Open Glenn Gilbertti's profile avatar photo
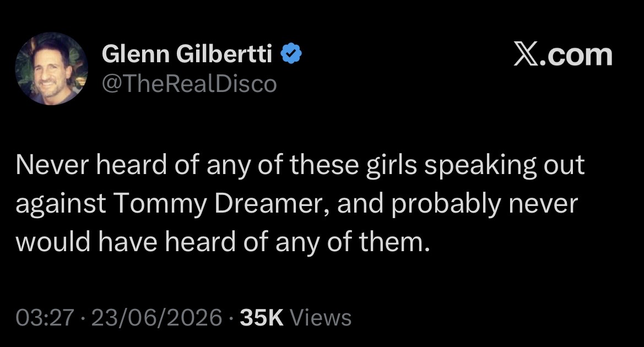 point(52,69)
